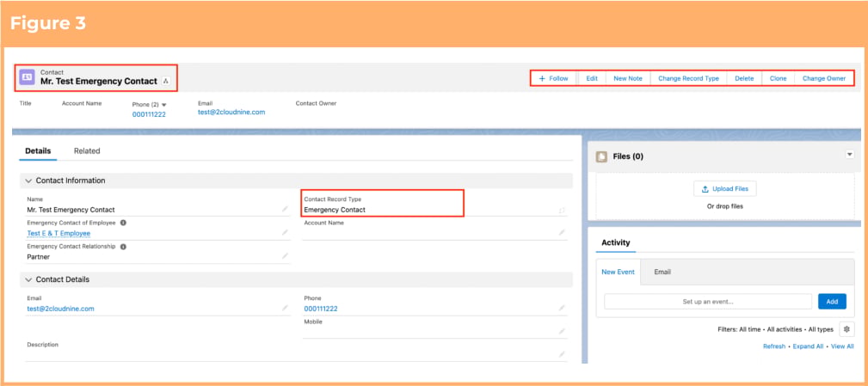Edit the Phone field pencil icon
868x386 pixels.
562,308
